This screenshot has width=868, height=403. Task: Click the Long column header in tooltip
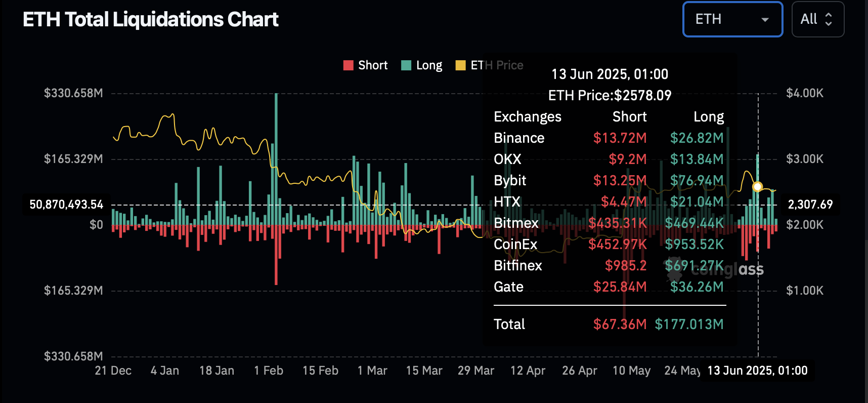pos(709,117)
